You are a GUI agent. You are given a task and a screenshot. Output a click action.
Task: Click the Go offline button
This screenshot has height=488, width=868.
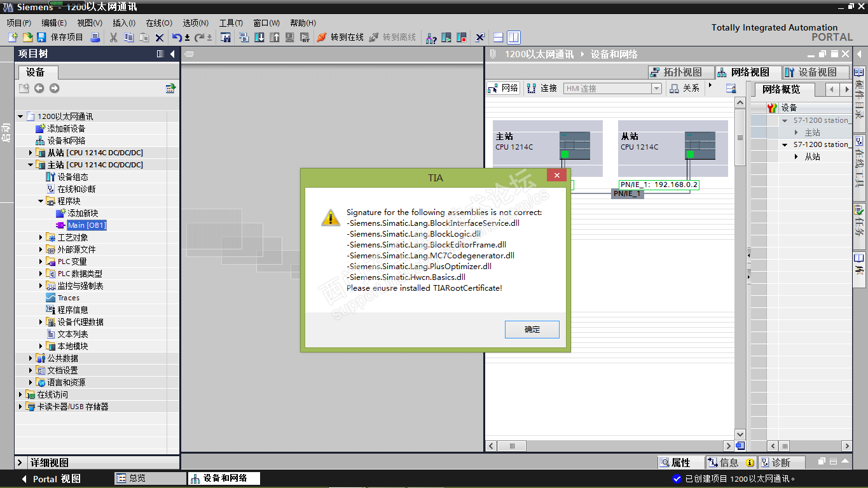point(392,38)
